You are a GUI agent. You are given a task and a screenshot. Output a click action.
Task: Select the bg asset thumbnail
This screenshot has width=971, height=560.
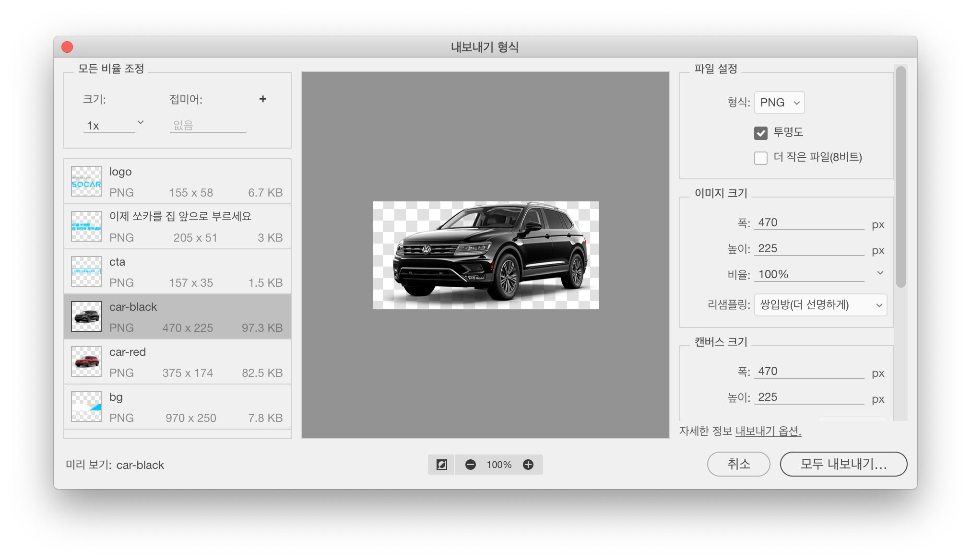coord(86,407)
